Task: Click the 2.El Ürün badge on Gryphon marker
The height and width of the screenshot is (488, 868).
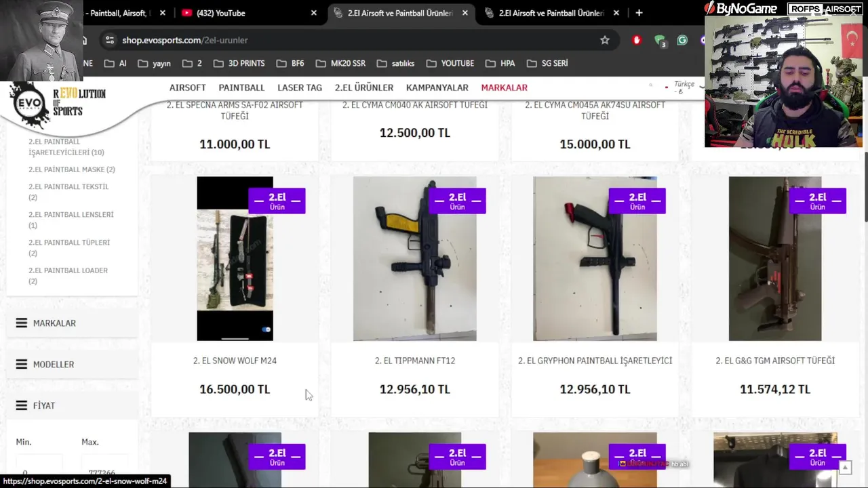Action: [637, 201]
